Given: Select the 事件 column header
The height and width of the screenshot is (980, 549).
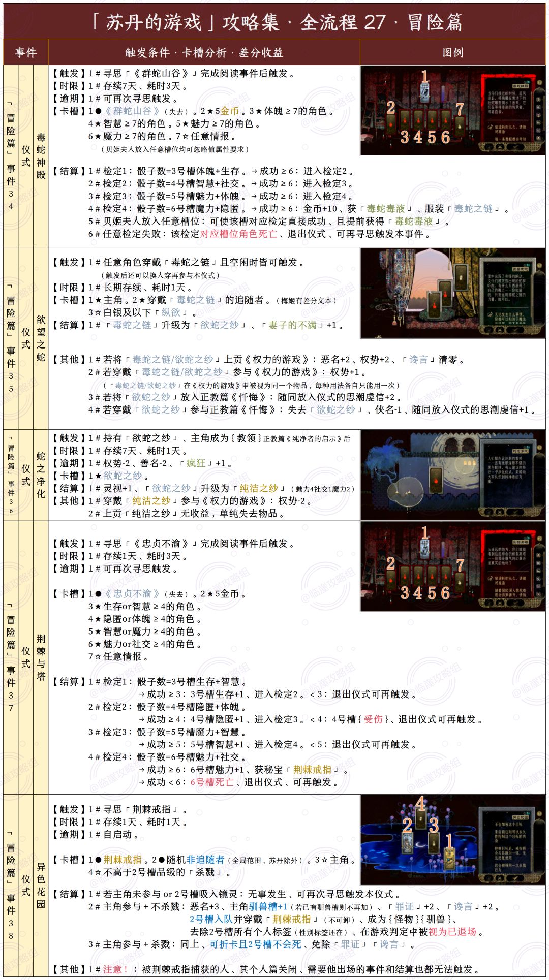Looking at the screenshot, I should [x=26, y=52].
